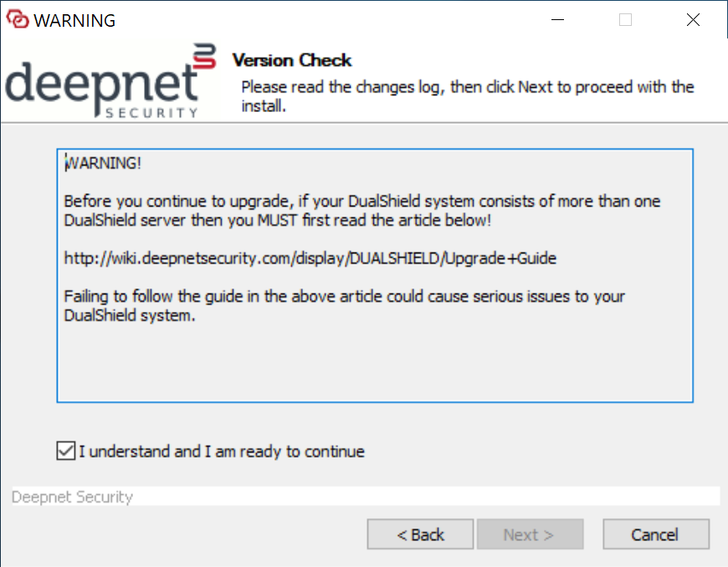Untick the ready to continue checkbox
Viewport: 728px width, 567px height.
[65, 452]
